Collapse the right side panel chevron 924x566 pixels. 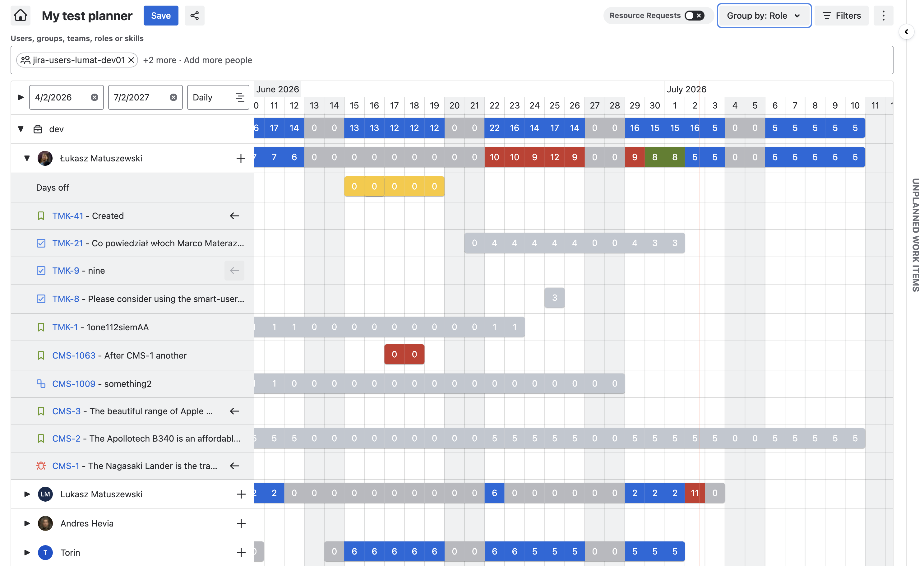906,31
